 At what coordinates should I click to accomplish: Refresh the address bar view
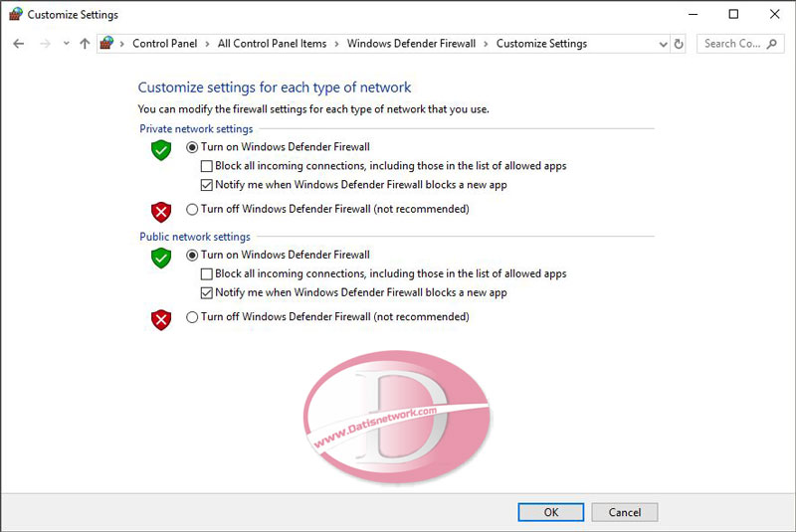tap(679, 44)
